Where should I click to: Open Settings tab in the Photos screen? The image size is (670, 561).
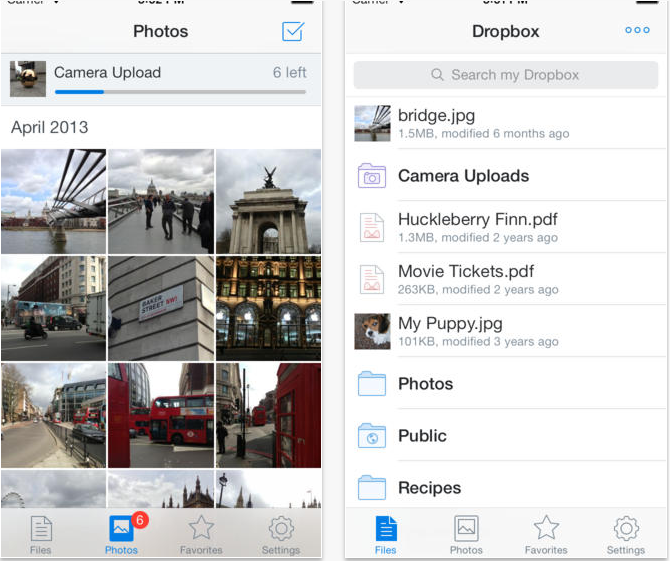pyautogui.click(x=281, y=535)
